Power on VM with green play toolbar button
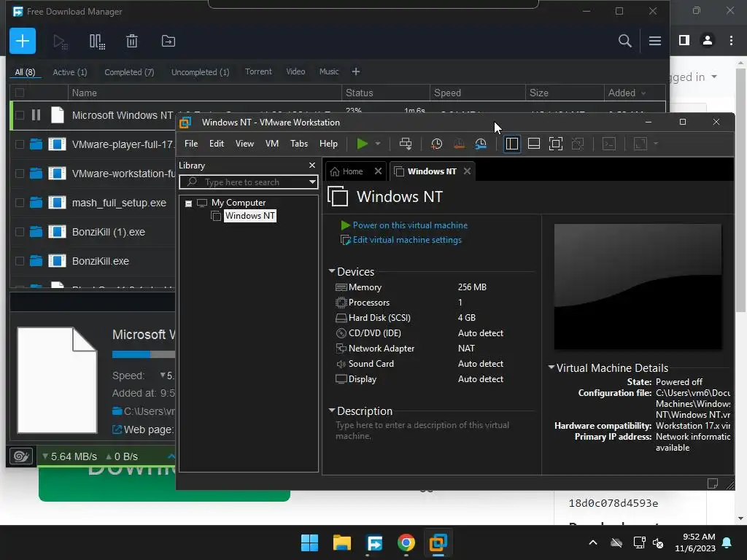The image size is (747, 560). click(362, 144)
